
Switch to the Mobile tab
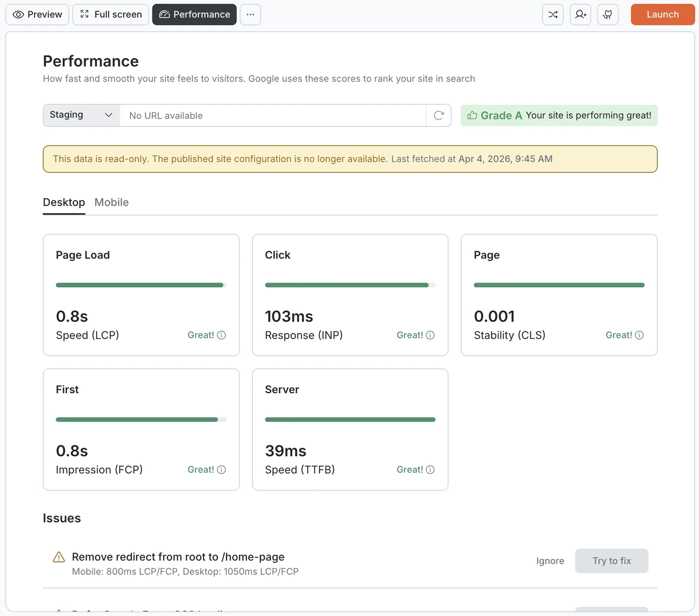point(111,202)
